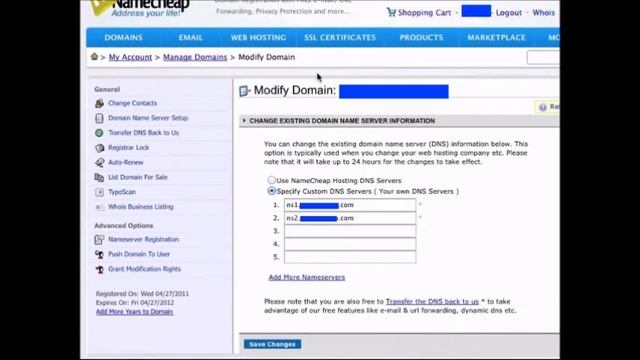The width and height of the screenshot is (640, 360).
Task: Click Add More Years to Domain link
Action: tap(134, 311)
